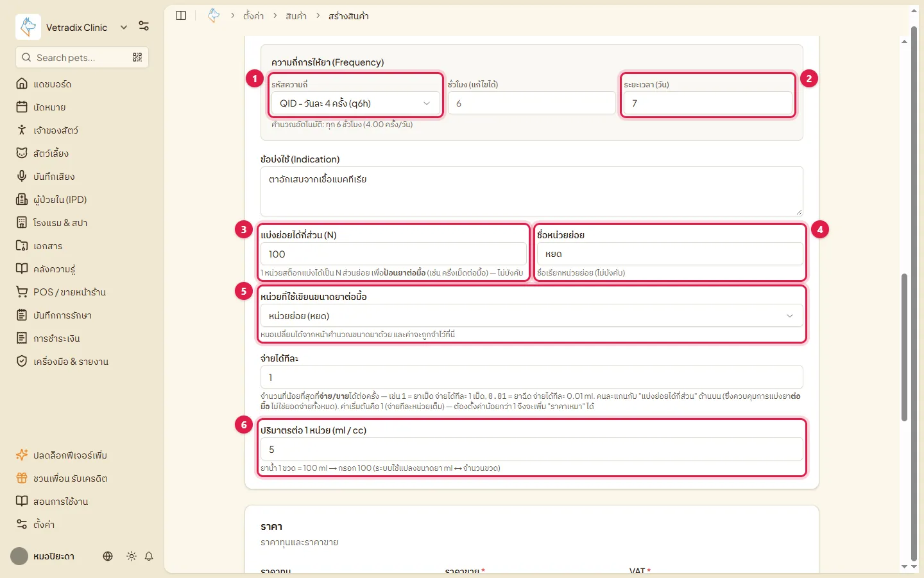
Task: Click the ปริมาตรต่อ 1 หน่วย field
Action: (x=531, y=450)
